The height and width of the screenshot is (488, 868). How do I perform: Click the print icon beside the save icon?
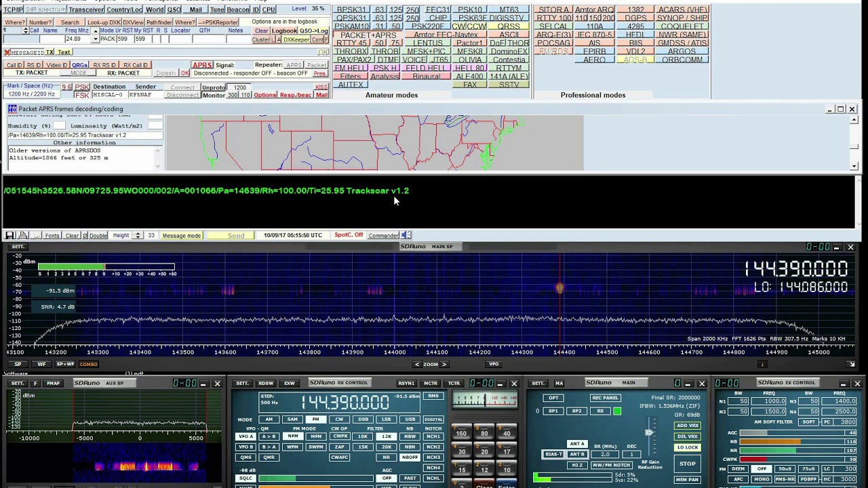point(22,235)
